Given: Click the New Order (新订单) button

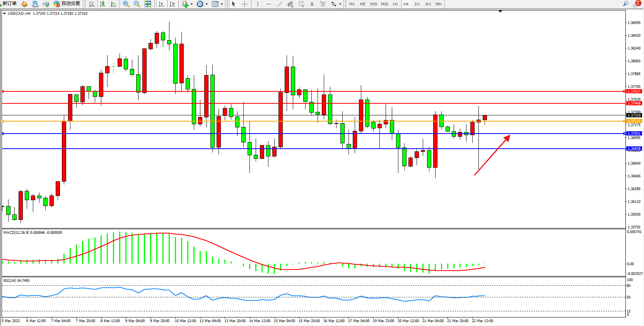Looking at the screenshot, I should (x=9, y=4).
